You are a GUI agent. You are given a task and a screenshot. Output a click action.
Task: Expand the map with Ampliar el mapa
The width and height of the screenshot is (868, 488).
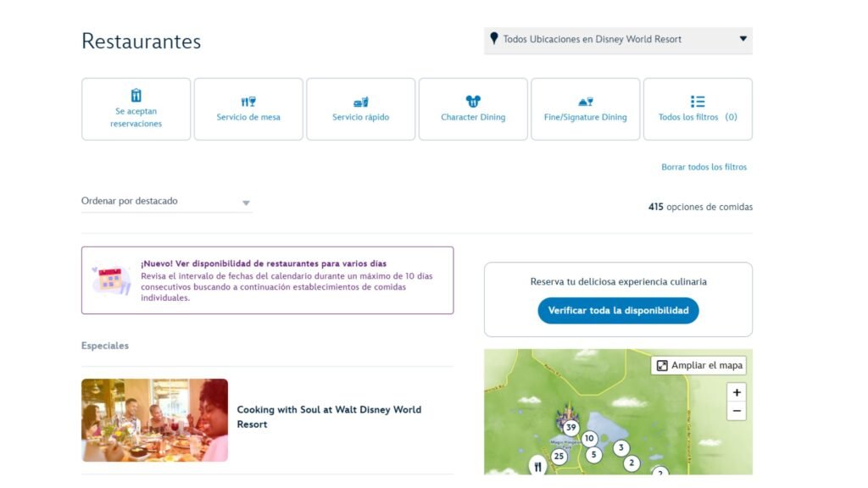coord(699,365)
